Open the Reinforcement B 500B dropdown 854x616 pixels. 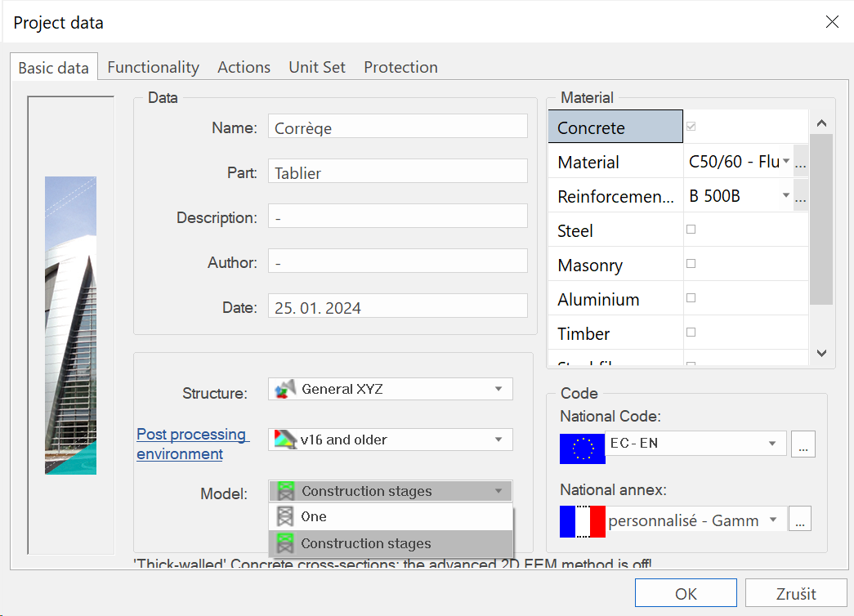click(x=786, y=196)
